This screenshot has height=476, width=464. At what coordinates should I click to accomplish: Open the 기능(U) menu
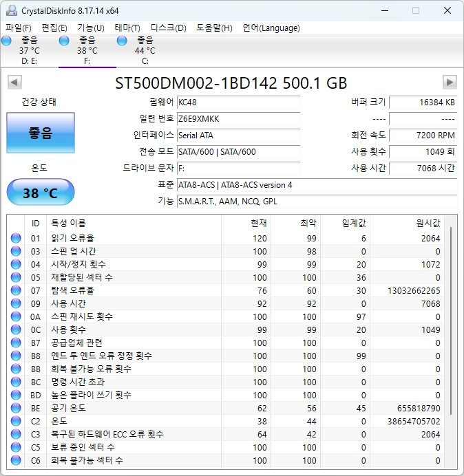click(x=91, y=28)
